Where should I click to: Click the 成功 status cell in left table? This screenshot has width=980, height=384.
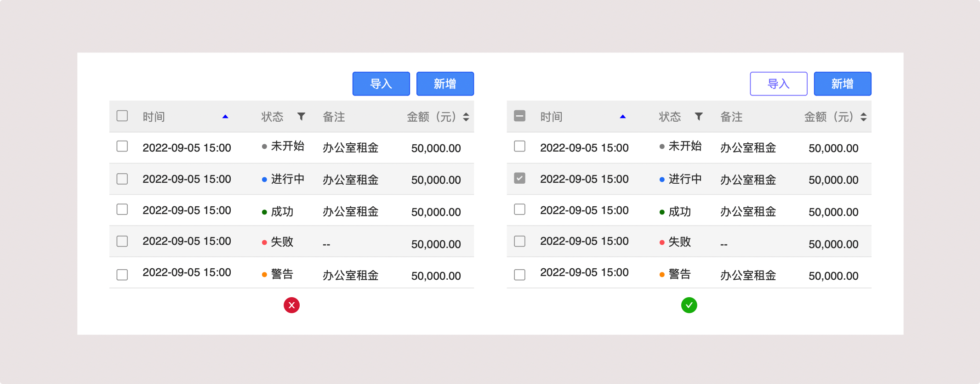coord(281,212)
